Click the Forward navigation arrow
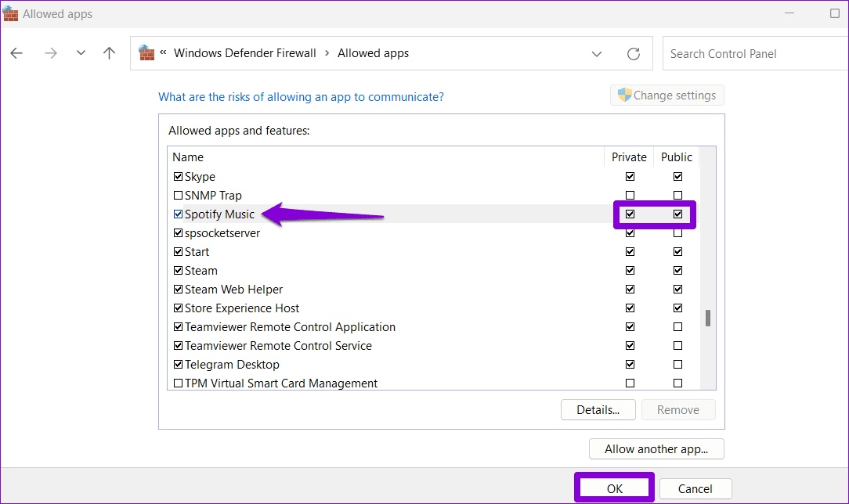 tap(50, 53)
